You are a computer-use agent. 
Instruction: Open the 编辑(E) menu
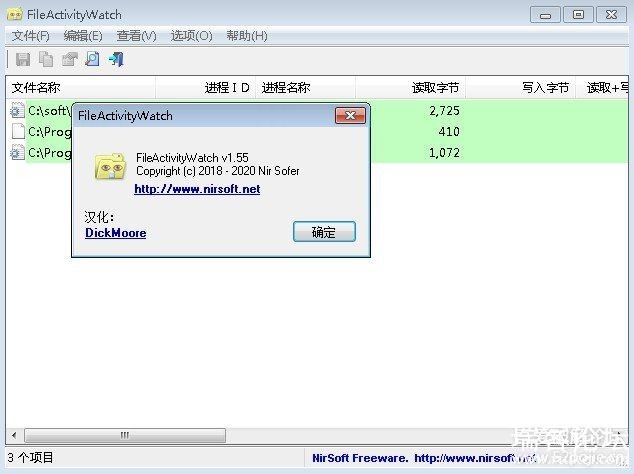[x=83, y=36]
